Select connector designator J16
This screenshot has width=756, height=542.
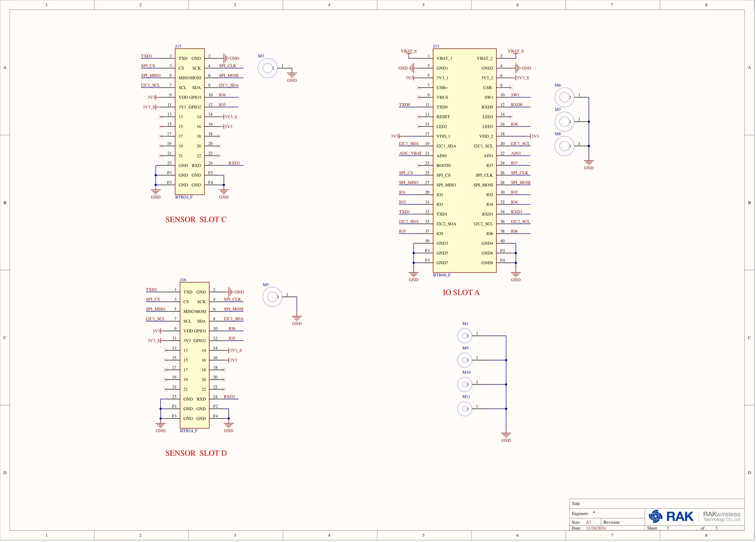point(183,280)
